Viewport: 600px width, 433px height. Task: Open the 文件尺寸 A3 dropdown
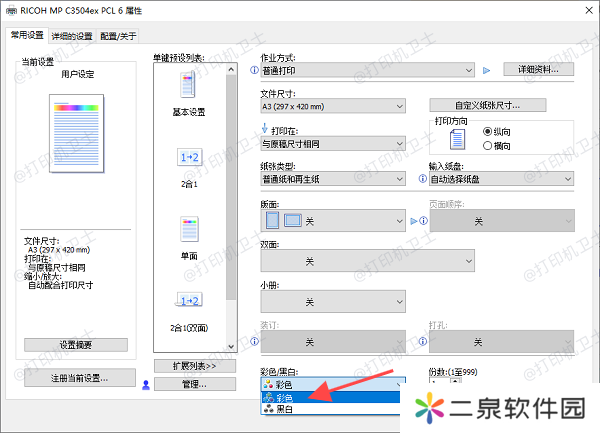(333, 106)
